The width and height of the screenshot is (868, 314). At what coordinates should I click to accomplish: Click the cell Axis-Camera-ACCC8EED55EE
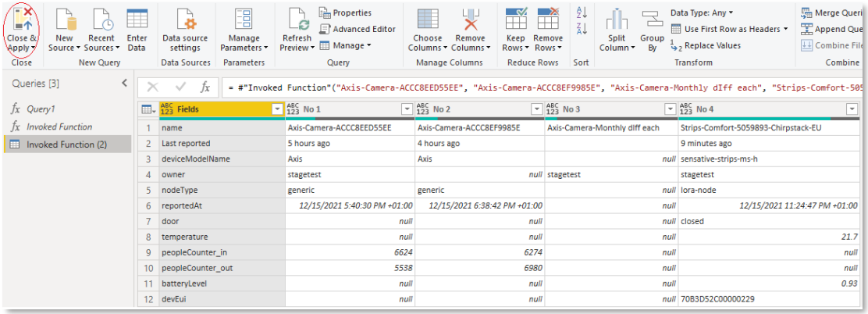point(350,128)
